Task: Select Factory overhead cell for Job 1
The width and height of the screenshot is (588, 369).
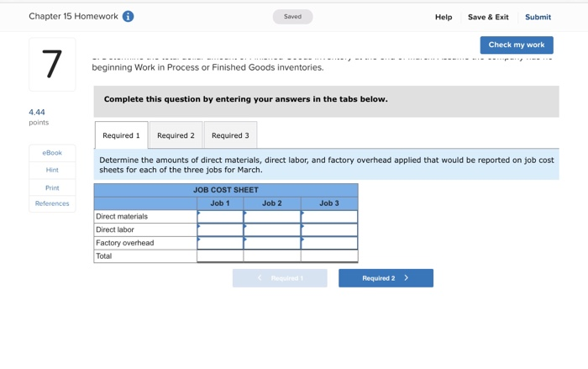Action: (220, 243)
